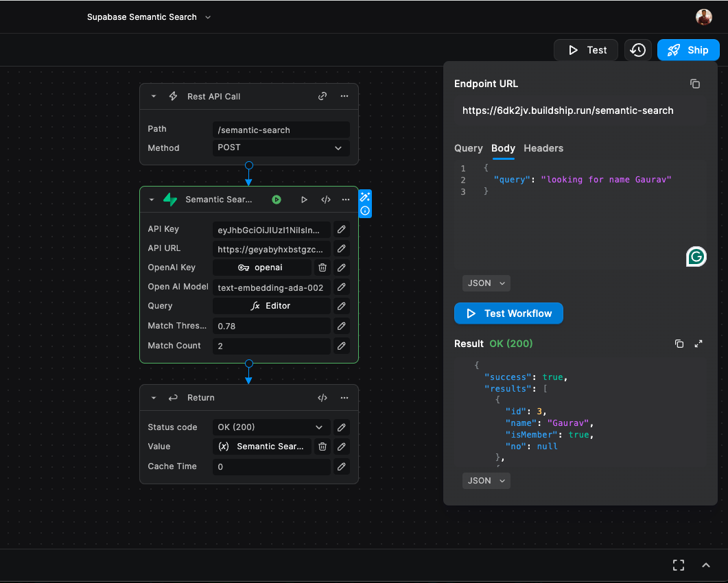Screen dimensions: 728x583
Task: Click the Test Workflow button
Action: tap(508, 313)
